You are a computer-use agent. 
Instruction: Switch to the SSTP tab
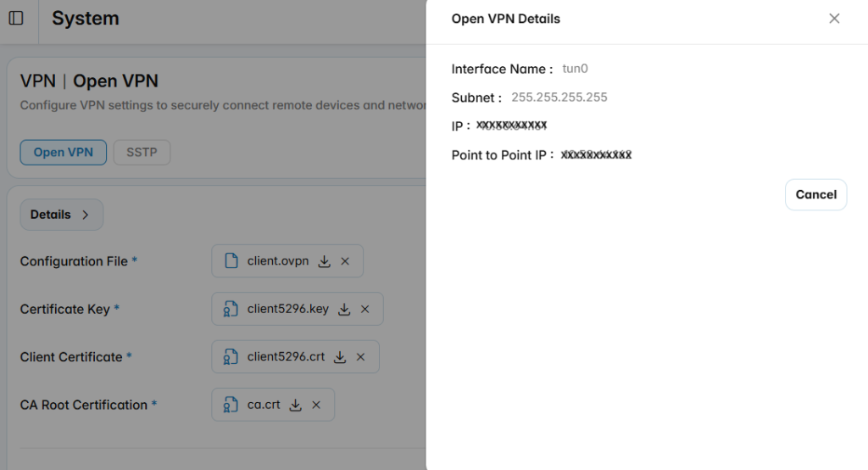click(142, 153)
